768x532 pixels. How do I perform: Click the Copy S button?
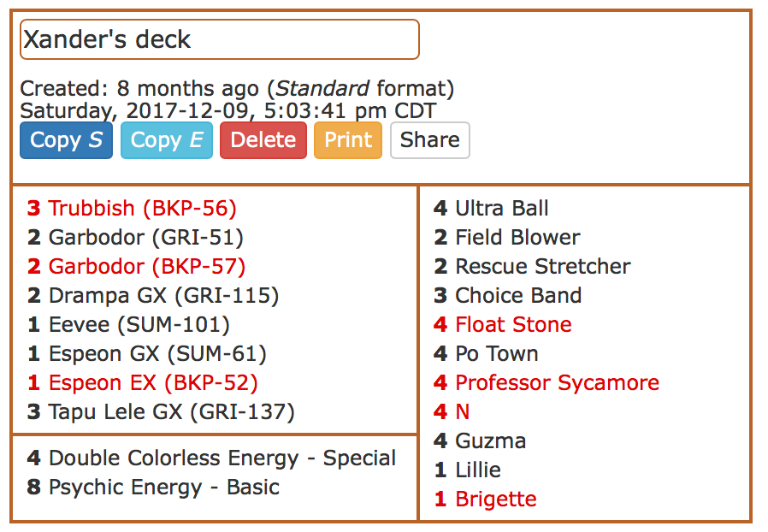pos(66,140)
